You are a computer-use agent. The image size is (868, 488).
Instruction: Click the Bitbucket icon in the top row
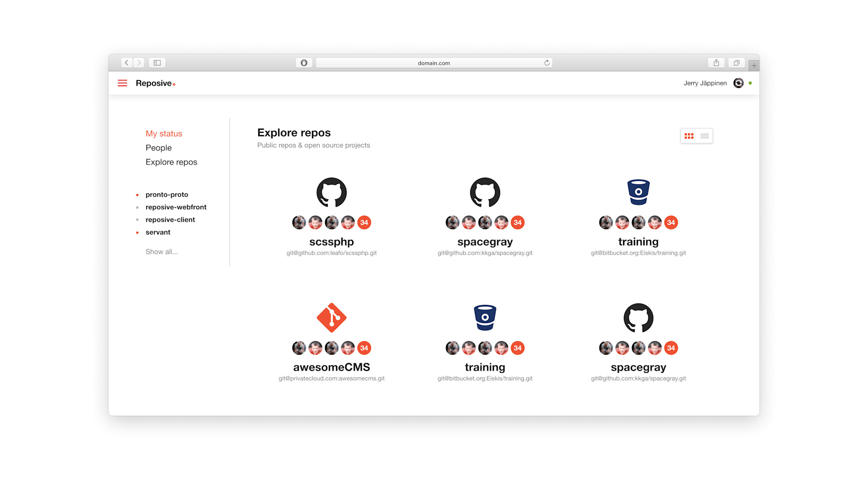point(638,192)
